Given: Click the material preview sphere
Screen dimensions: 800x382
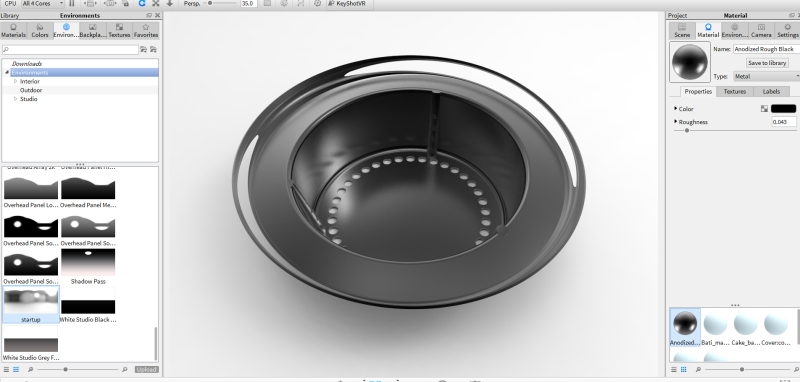Looking at the screenshot, I should [690, 62].
